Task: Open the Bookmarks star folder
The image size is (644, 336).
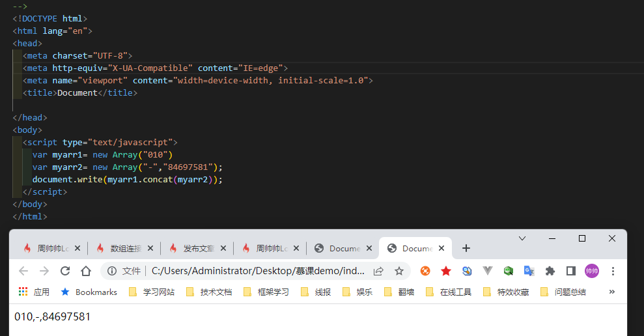Action: click(89, 292)
